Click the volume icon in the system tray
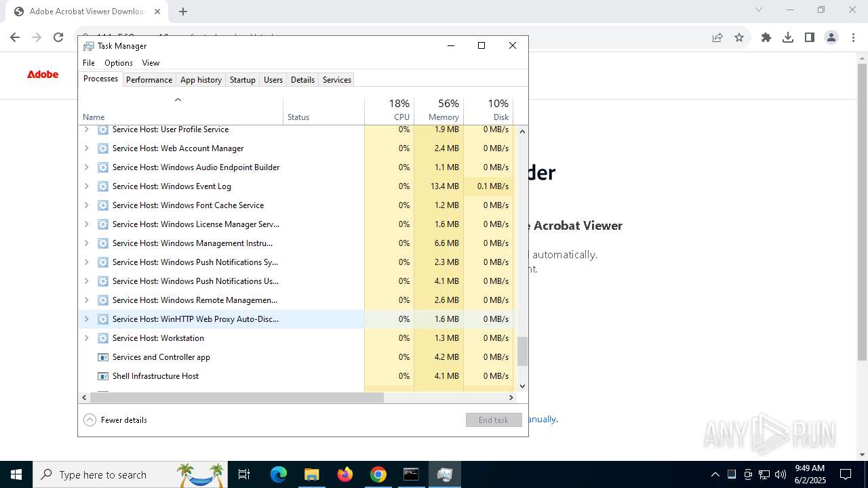The width and height of the screenshot is (868, 488). [781, 474]
